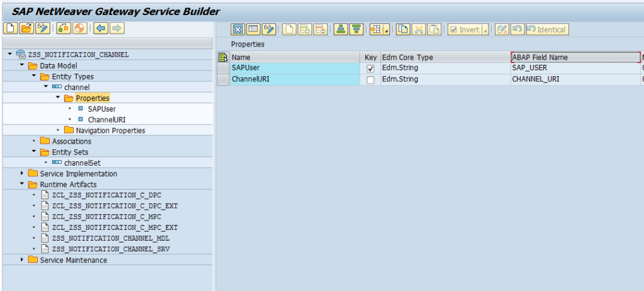Viewport: 644px width, 291px height.
Task: Select the ChannelURI row using its row selector
Action: 223,79
